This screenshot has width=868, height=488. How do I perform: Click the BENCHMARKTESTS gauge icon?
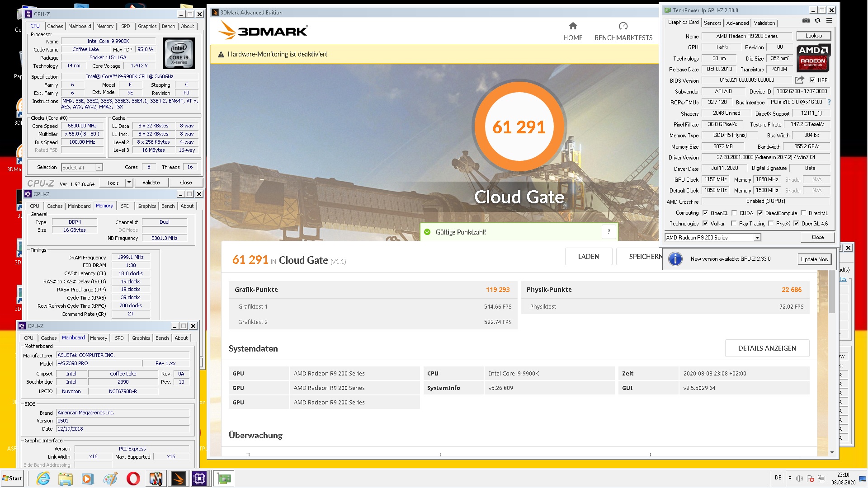pyautogui.click(x=623, y=26)
